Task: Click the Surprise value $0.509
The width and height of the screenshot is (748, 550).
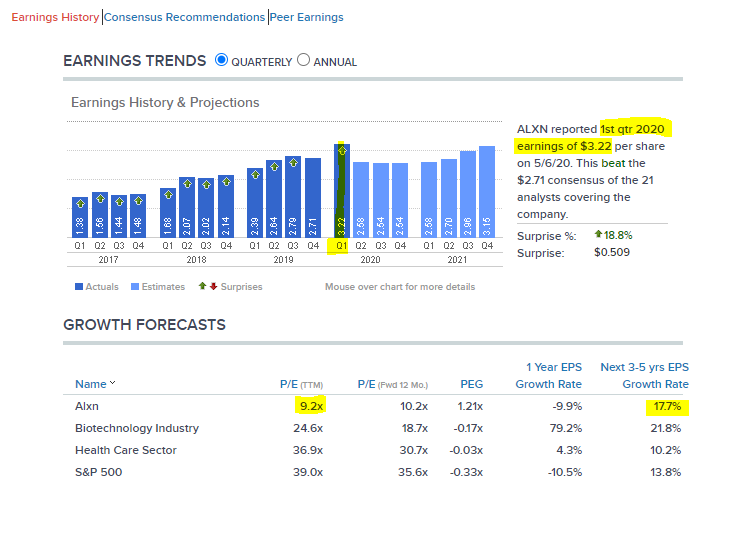Action: pyautogui.click(x=612, y=252)
